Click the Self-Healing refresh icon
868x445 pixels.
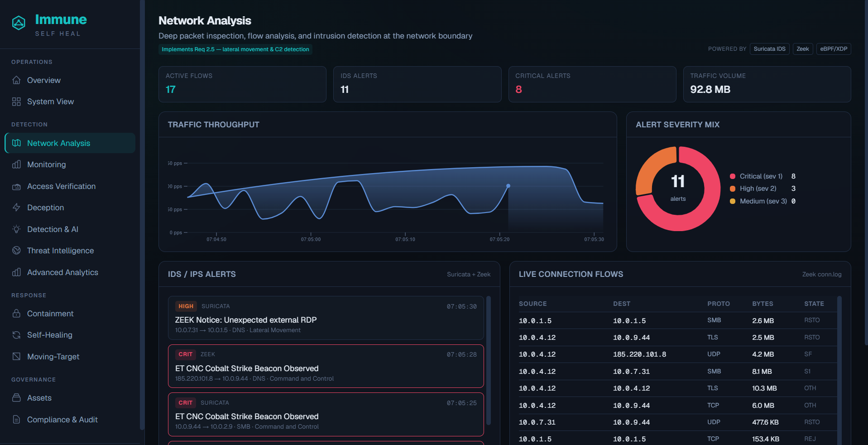click(x=17, y=335)
